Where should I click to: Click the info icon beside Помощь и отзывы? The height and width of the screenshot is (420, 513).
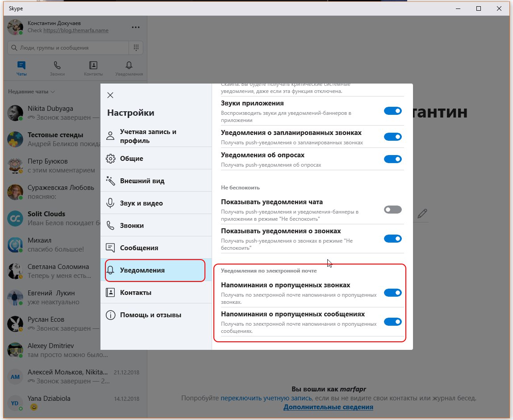point(111,315)
